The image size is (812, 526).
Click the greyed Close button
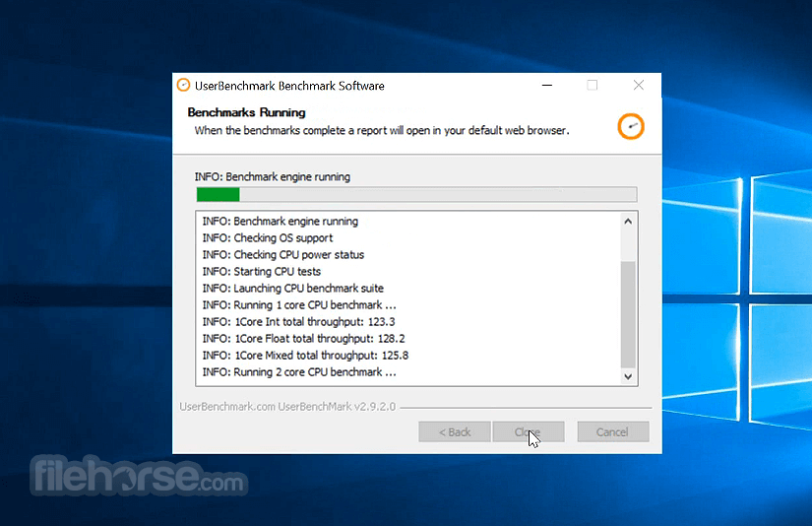(529, 431)
